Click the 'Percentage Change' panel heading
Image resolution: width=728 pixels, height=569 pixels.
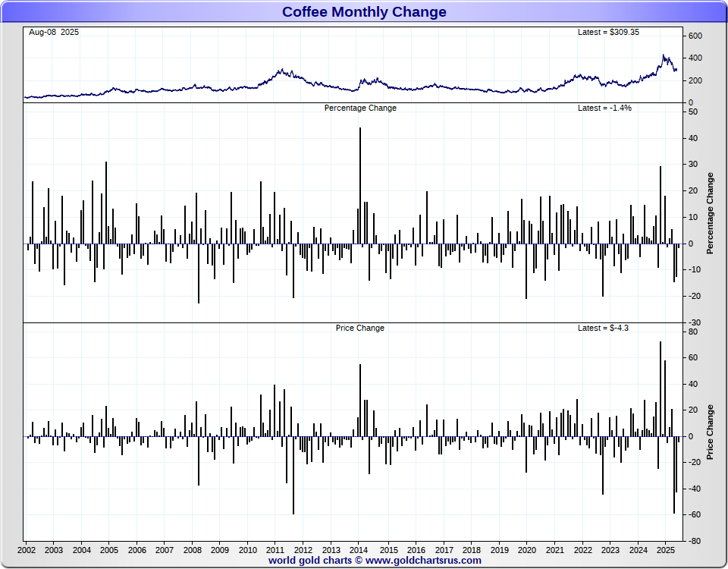360,108
